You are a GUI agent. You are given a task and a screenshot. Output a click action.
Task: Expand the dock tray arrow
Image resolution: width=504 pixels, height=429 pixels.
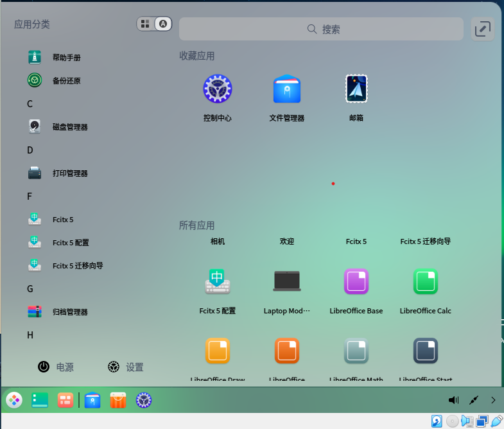(x=493, y=400)
